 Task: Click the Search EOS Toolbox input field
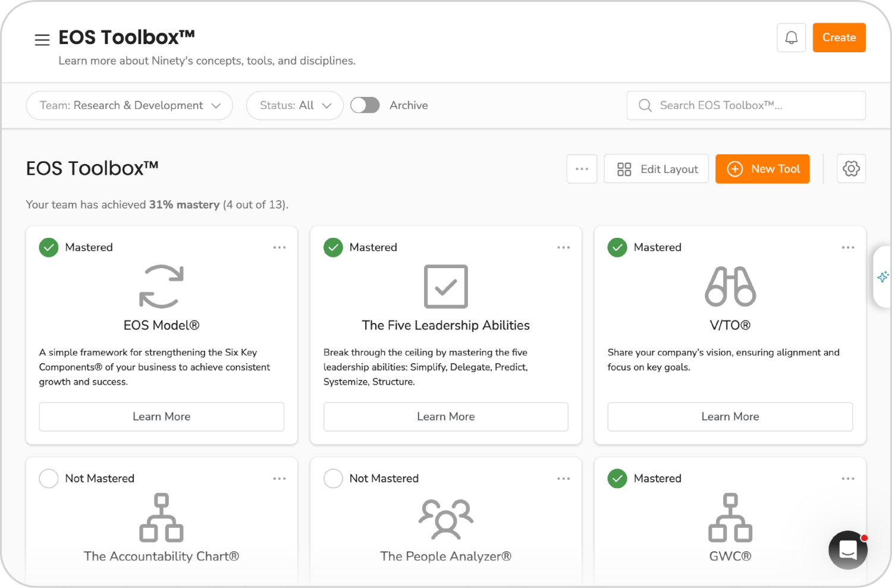[x=746, y=105]
